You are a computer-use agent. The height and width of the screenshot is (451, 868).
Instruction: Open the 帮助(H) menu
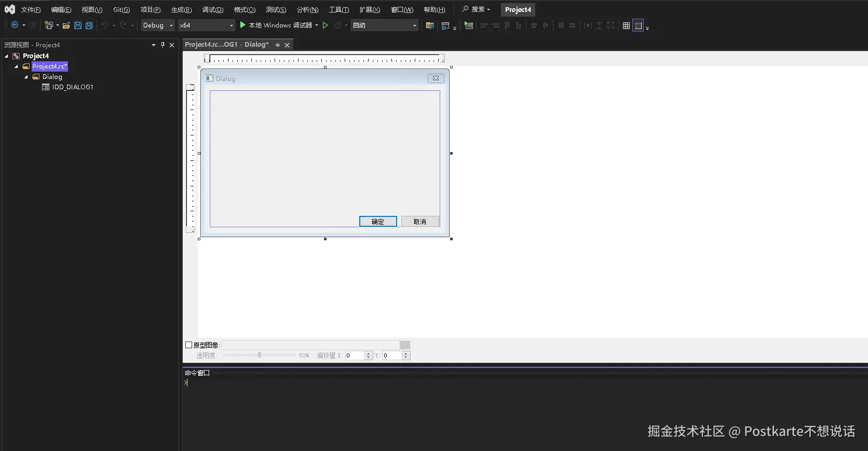[435, 10]
